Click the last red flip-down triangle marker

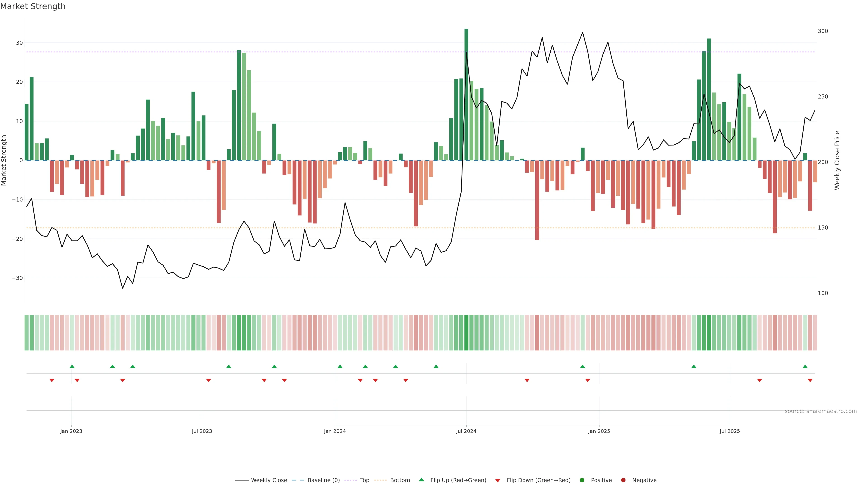[810, 380]
